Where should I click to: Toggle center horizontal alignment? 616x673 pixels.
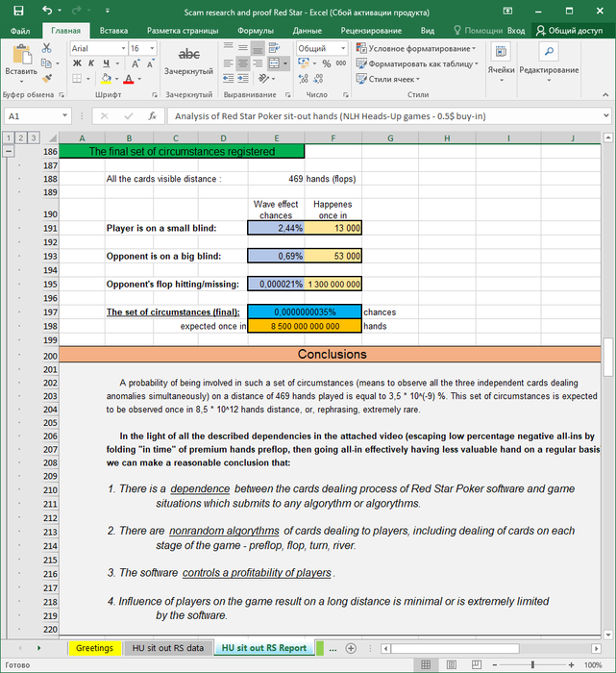[x=243, y=63]
